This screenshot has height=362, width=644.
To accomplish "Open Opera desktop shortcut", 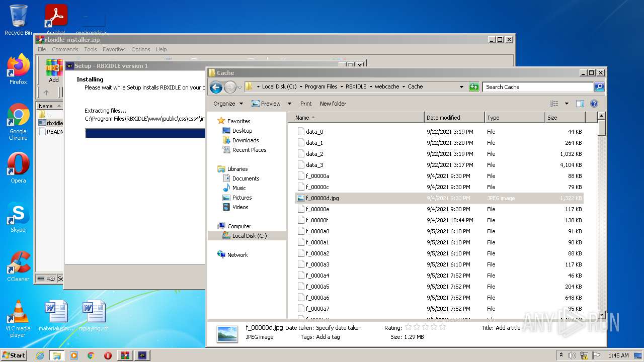I will [x=18, y=168].
